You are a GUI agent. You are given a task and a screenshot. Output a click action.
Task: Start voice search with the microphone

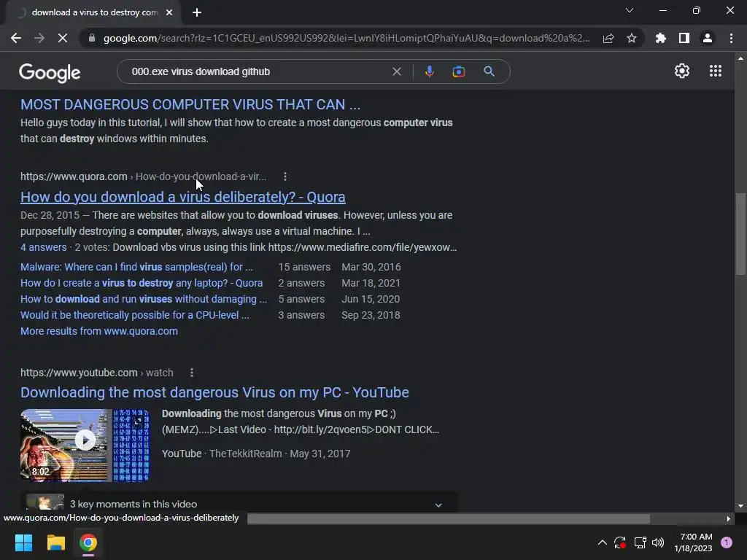point(429,71)
